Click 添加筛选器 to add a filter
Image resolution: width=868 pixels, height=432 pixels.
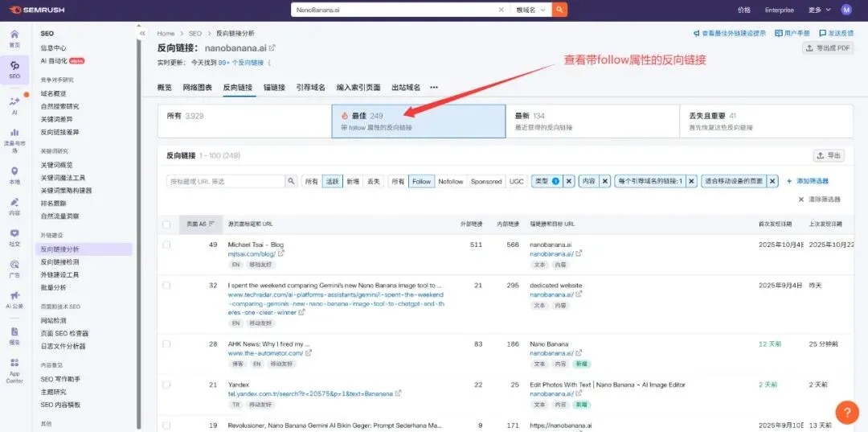tap(807, 181)
